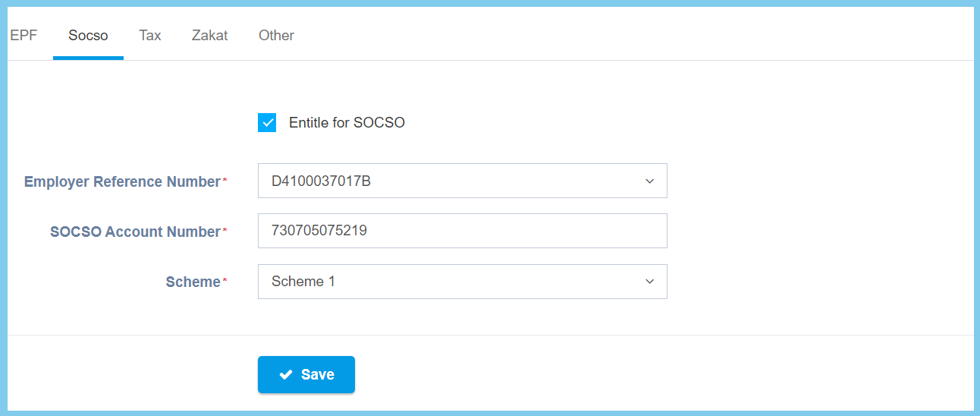Uncheck the Entitle for SOCSO checkbox
Screen dimensions: 980x416
tap(267, 123)
